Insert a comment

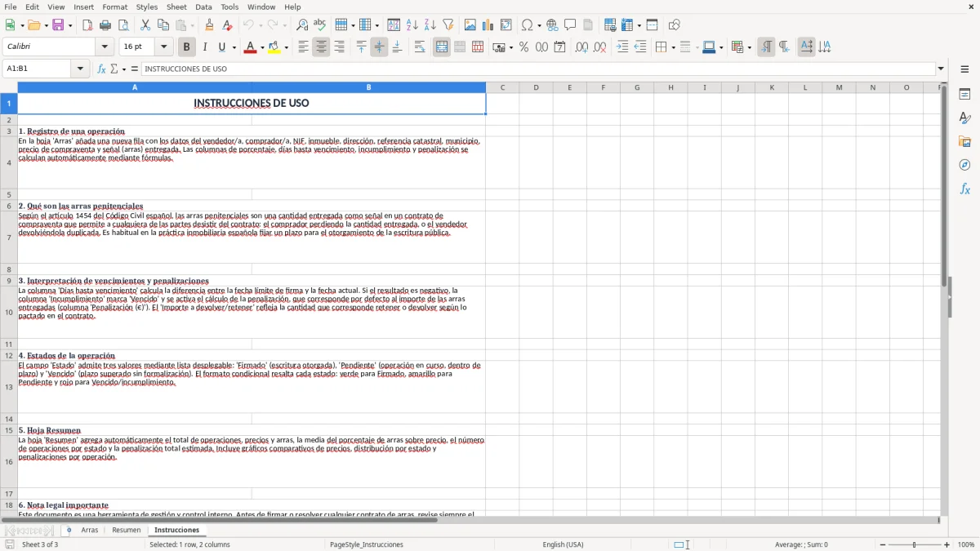tap(570, 25)
